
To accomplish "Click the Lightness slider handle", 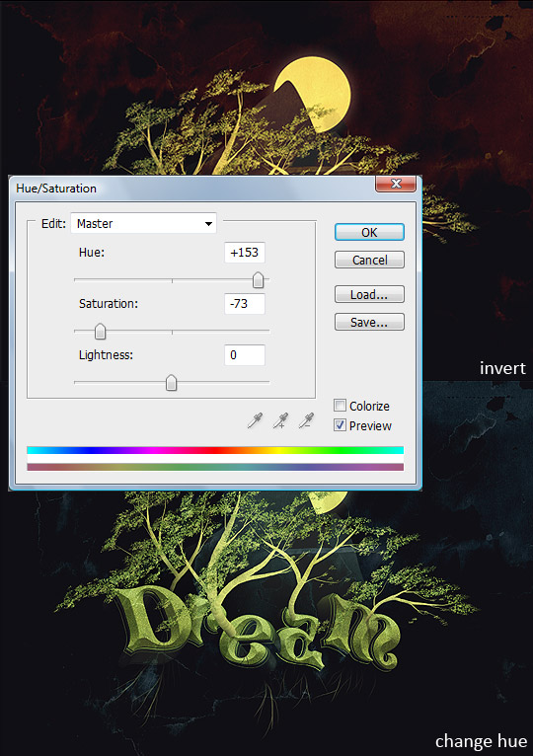I will [171, 383].
